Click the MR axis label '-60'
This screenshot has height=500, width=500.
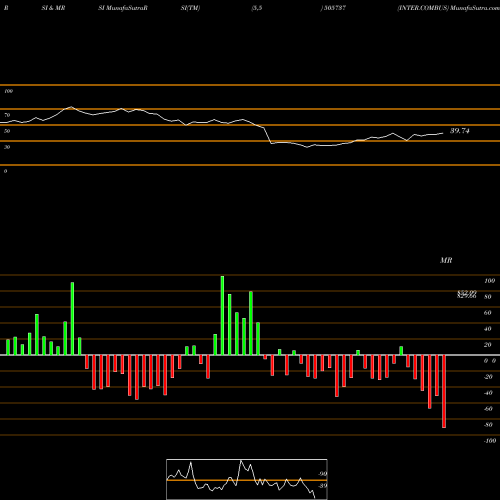pyautogui.click(x=488, y=409)
